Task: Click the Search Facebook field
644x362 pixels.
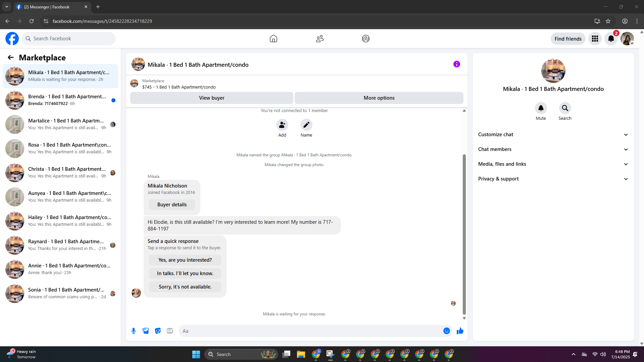Action: click(68, 39)
